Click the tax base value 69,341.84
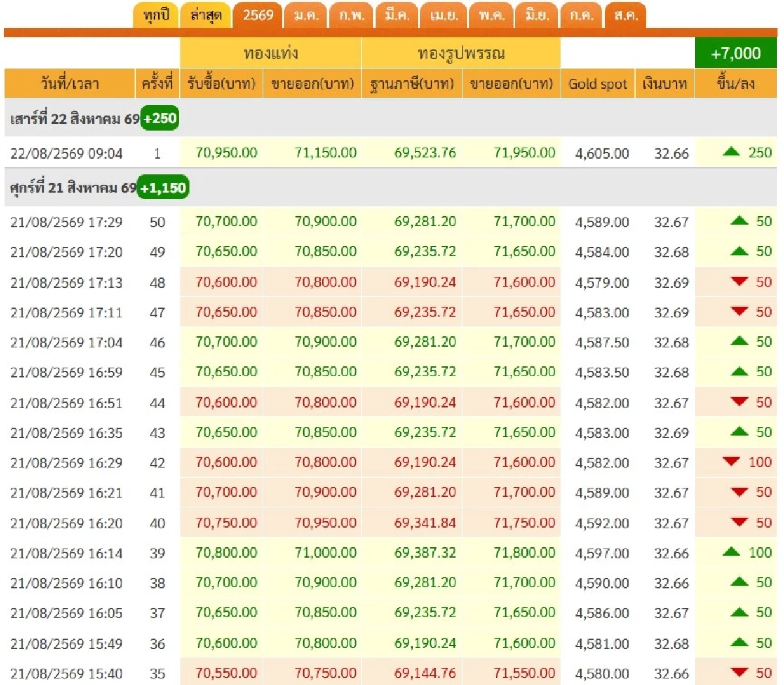This screenshot has width=784, height=685. coord(425,522)
